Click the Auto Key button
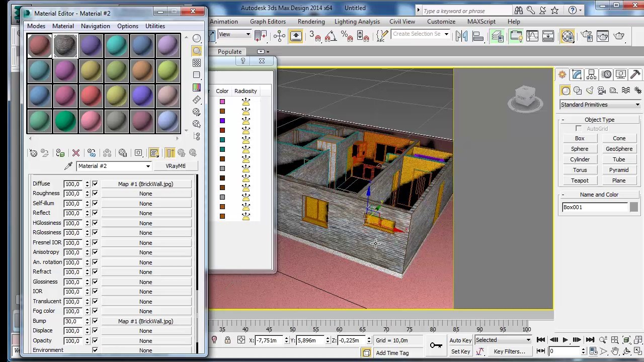The width and height of the screenshot is (644, 362). point(460,340)
